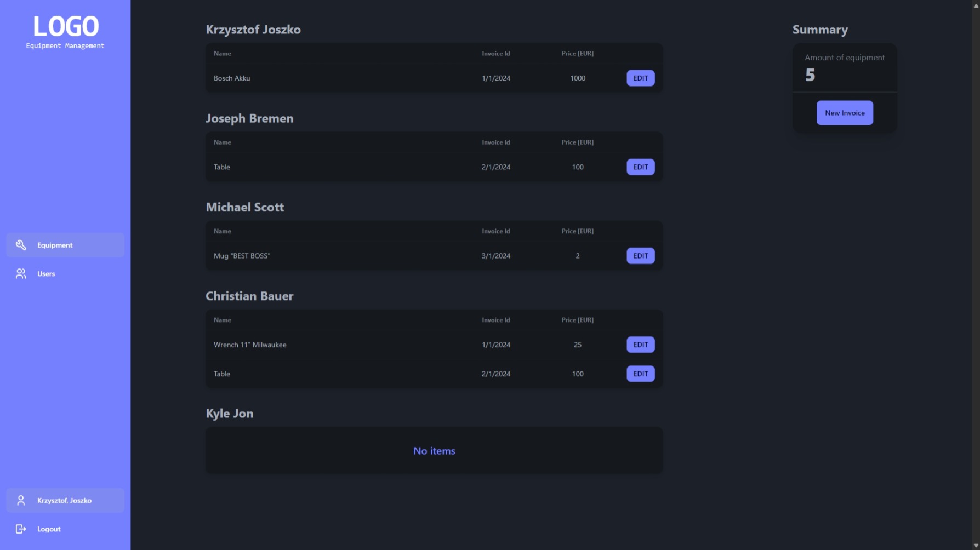980x550 pixels.
Task: Click the LOGO Equipment Management brand
Action: (65, 32)
